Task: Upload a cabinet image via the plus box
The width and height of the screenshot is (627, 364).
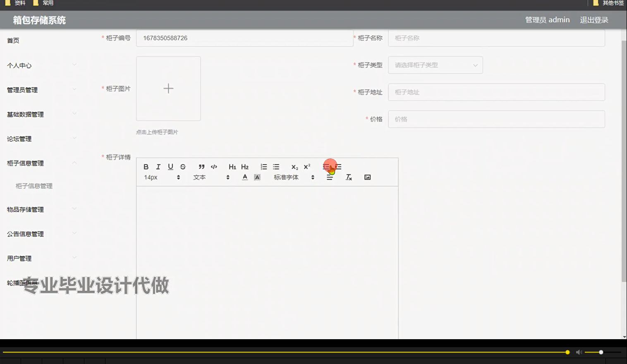Action: [168, 88]
